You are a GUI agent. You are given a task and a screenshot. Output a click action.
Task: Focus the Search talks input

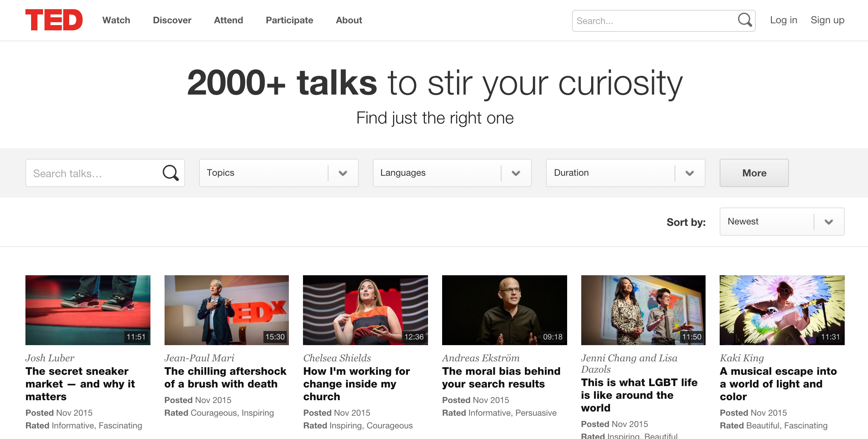click(105, 173)
